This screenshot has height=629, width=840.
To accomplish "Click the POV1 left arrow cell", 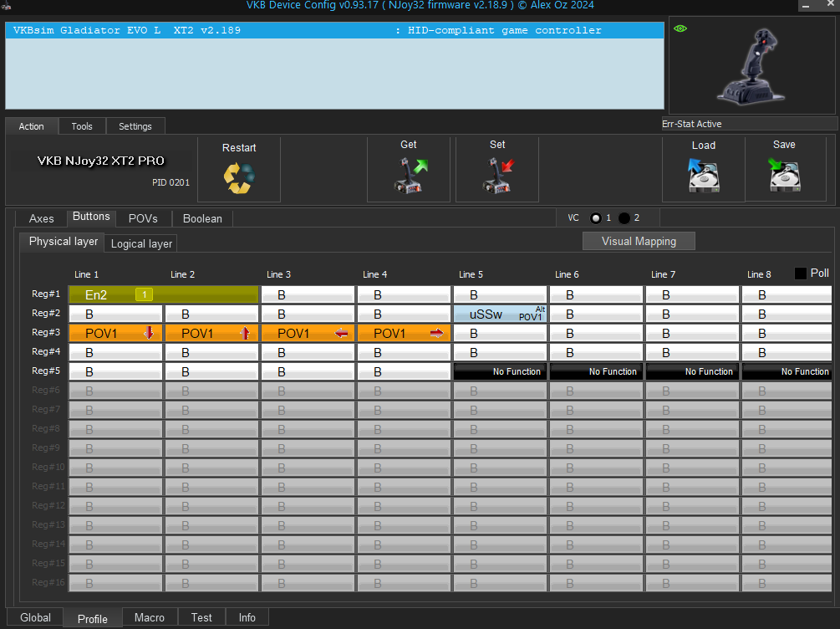I will point(308,333).
